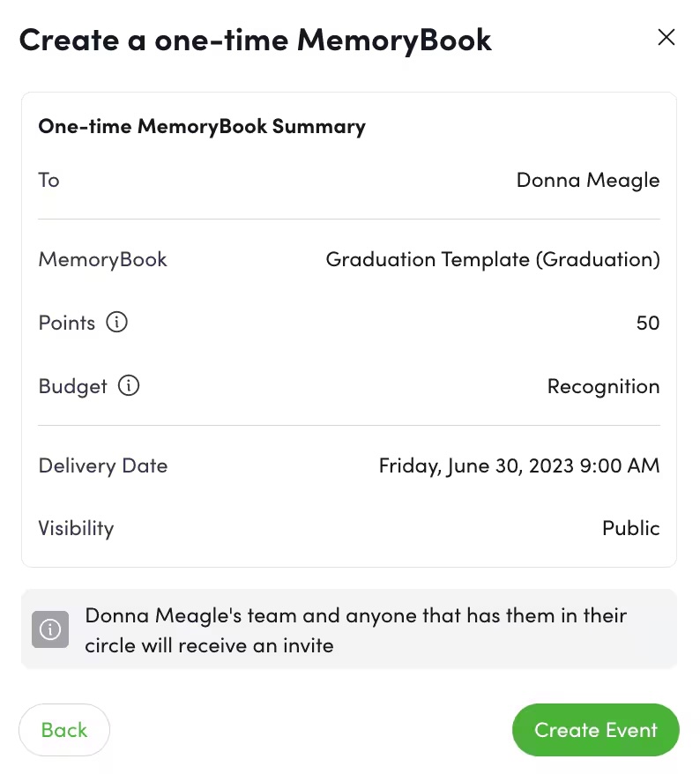Click the Points info icon
The height and width of the screenshot is (774, 700).
116,323
